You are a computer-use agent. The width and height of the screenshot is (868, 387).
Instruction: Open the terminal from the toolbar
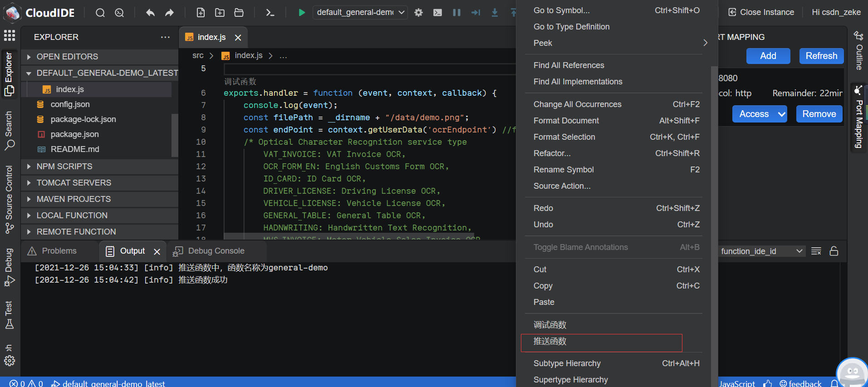point(270,12)
